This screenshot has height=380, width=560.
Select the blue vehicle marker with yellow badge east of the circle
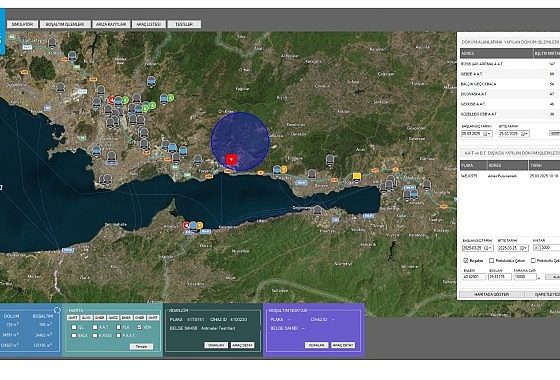[x=280, y=170]
